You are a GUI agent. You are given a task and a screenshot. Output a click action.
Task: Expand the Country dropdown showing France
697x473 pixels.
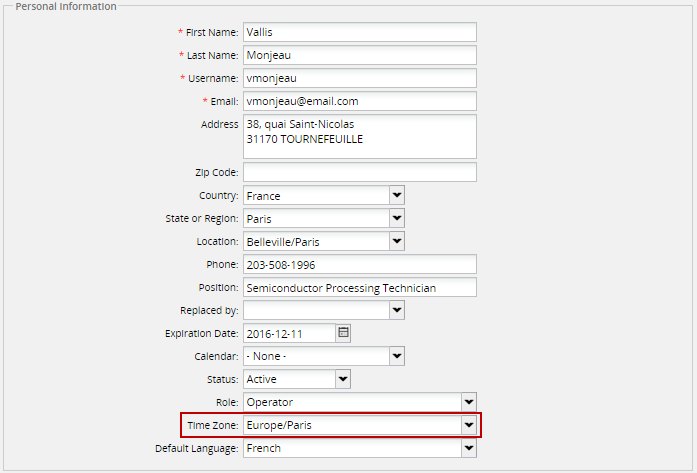(x=396, y=195)
